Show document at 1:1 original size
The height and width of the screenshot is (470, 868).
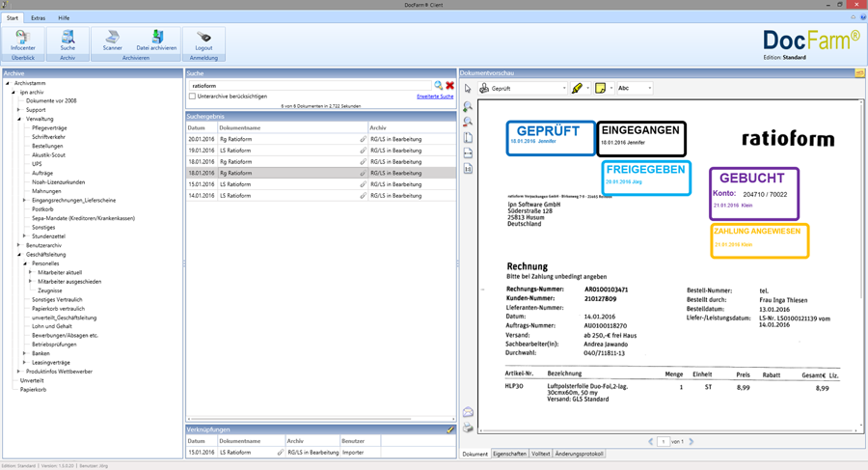[468, 169]
